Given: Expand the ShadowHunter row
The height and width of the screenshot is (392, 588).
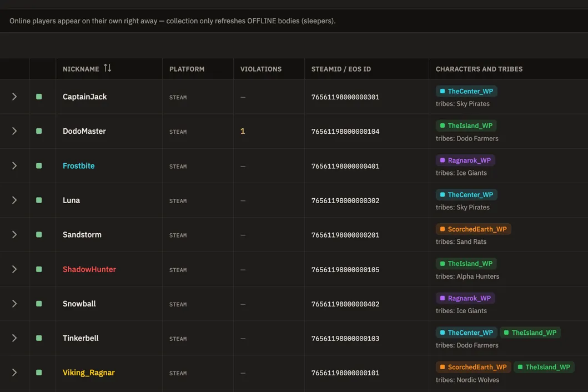Looking at the screenshot, I should pos(14,269).
